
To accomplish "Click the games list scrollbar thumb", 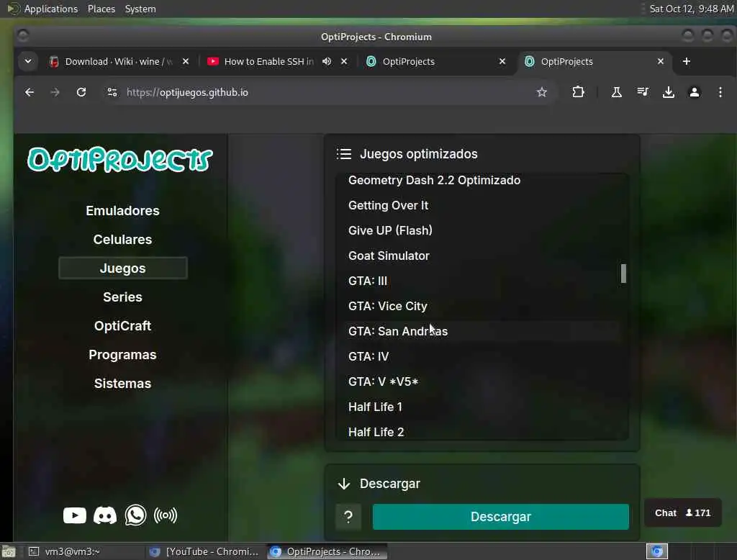I will [624, 274].
